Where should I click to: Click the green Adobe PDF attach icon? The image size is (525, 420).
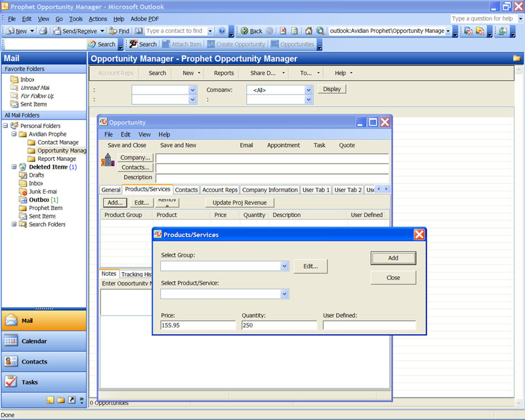pyautogui.click(x=503, y=31)
